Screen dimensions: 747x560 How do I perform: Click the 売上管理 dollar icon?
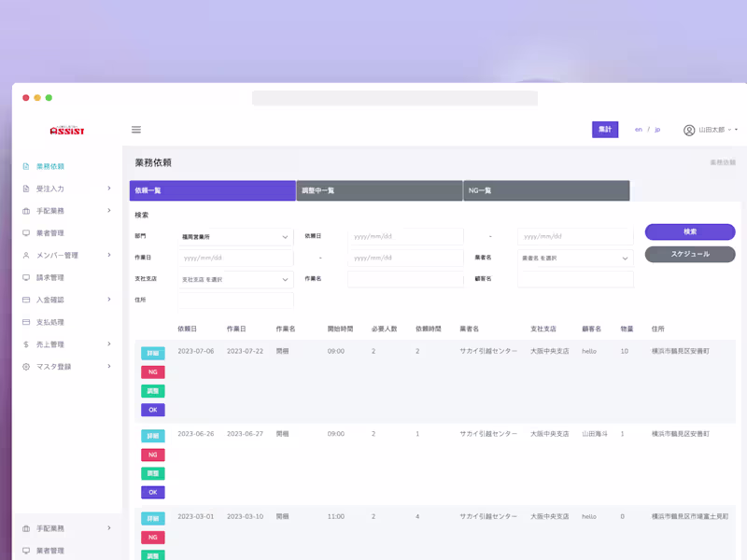pos(26,344)
